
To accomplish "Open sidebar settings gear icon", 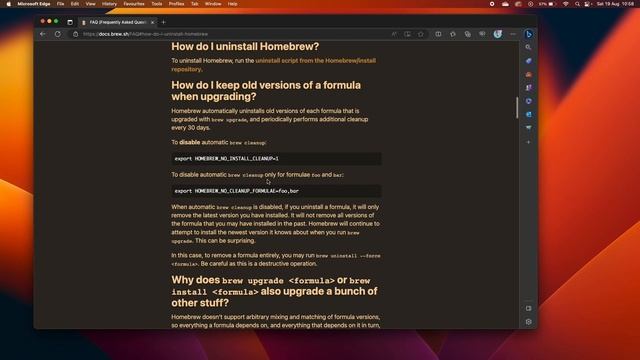I will [528, 322].
